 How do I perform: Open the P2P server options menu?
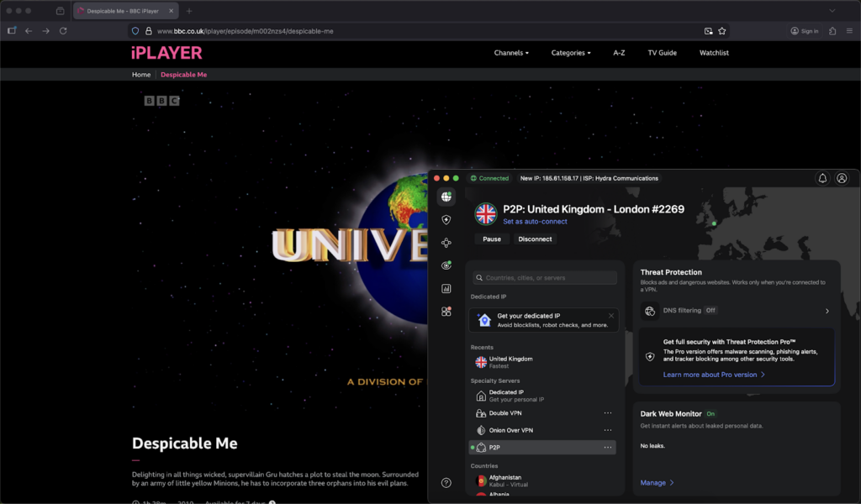pos(607,448)
